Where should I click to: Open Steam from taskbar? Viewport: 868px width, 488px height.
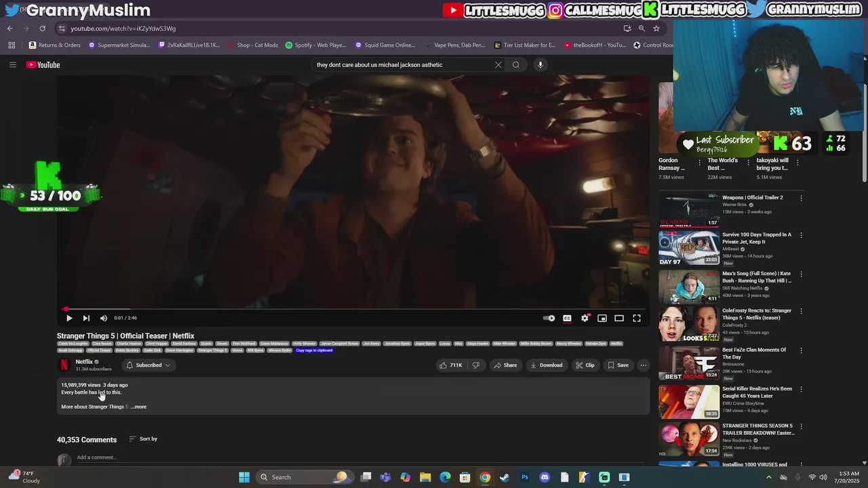(x=505, y=477)
